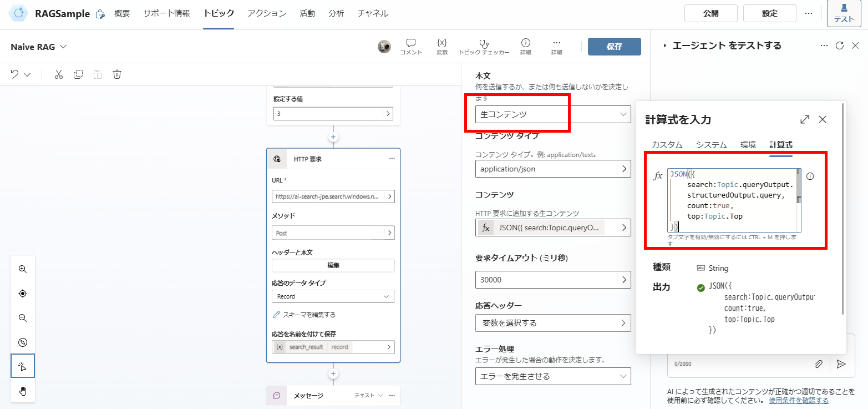Click the 保存 (Save) button

614,47
